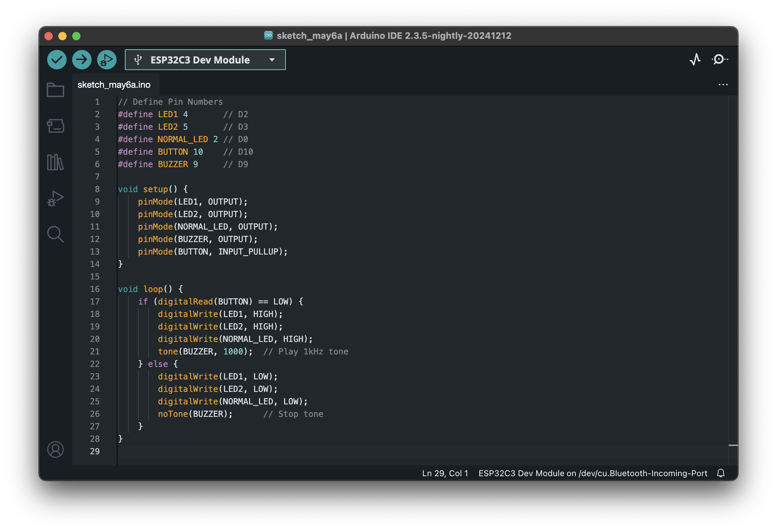777x532 pixels.
Task: Click the USB icon in board selector
Action: [x=138, y=60]
